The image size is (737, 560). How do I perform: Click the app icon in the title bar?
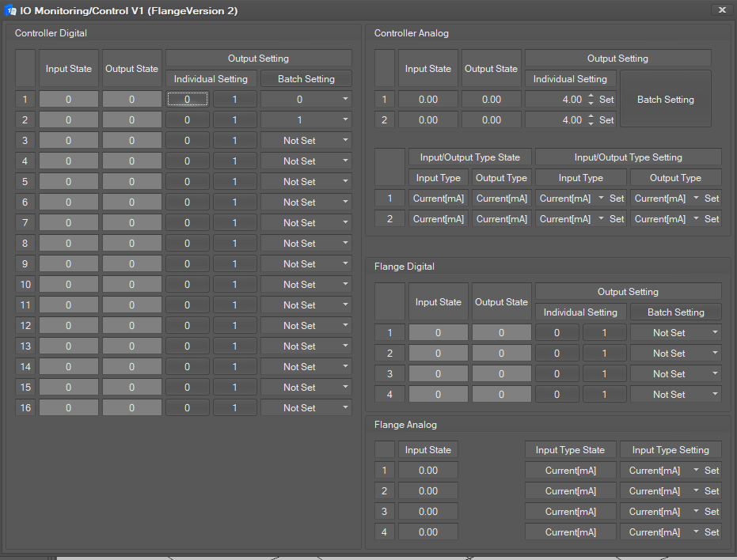11,10
